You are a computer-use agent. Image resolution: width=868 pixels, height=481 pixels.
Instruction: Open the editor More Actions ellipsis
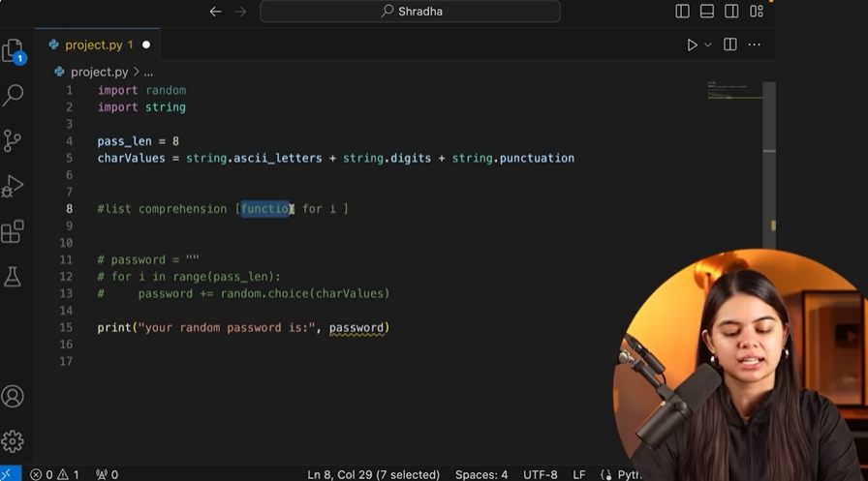coord(754,45)
